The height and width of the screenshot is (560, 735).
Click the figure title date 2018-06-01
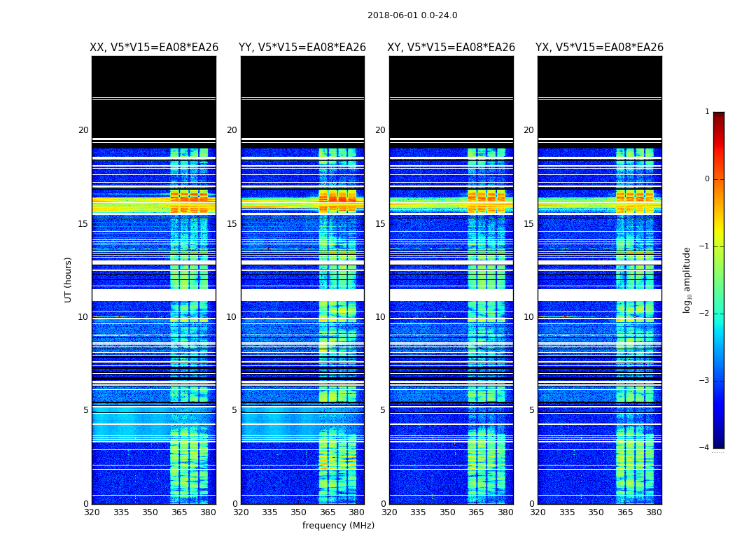(412, 15)
